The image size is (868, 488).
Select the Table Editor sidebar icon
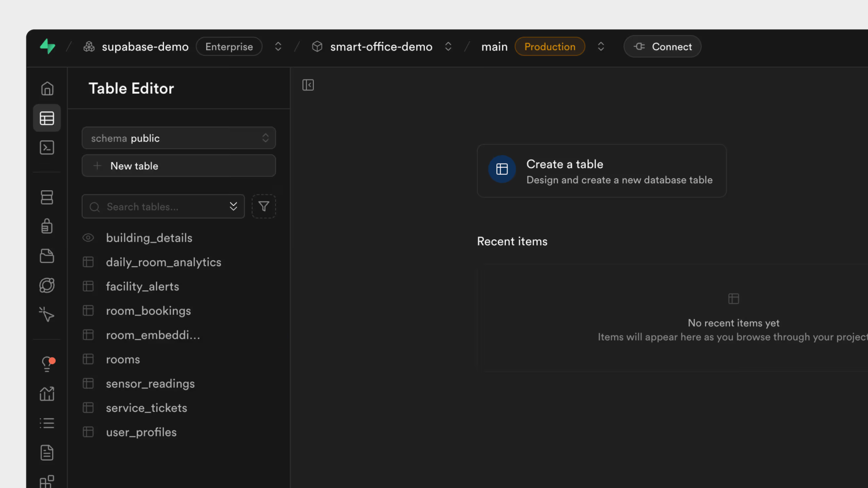coord(47,118)
